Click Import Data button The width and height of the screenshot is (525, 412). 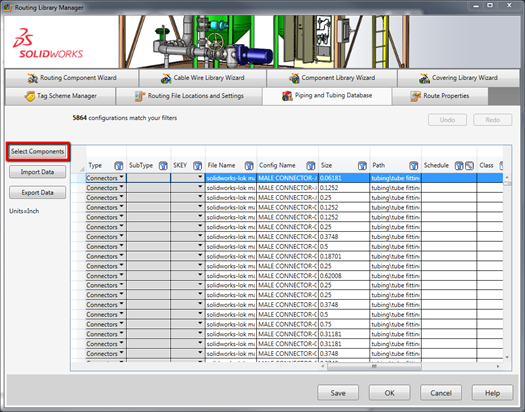coord(38,172)
